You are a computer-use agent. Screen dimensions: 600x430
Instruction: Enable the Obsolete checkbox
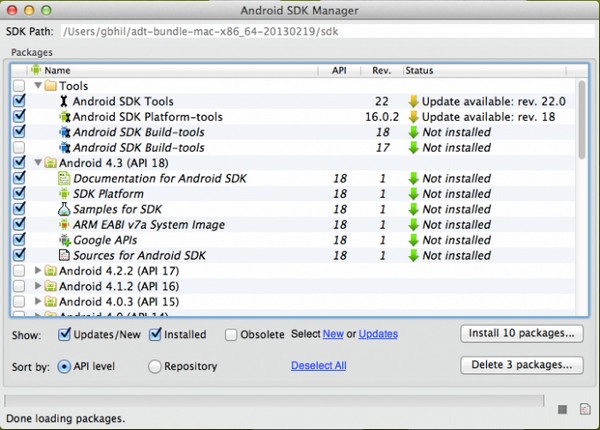coord(231,335)
